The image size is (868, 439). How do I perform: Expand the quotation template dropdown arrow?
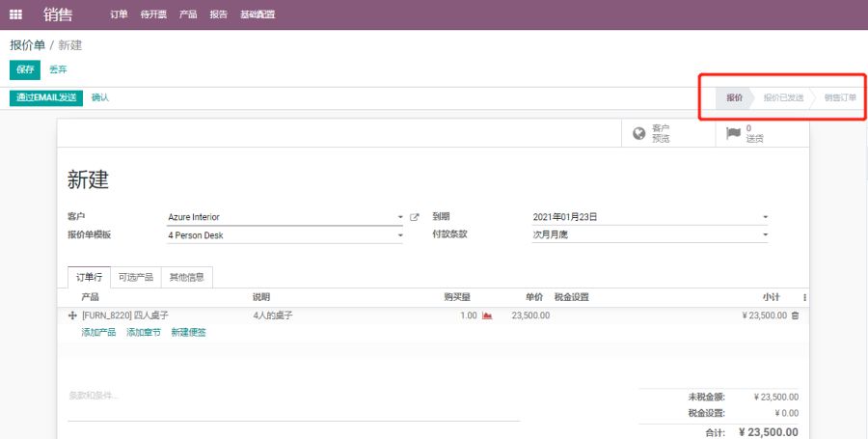pyautogui.click(x=400, y=235)
